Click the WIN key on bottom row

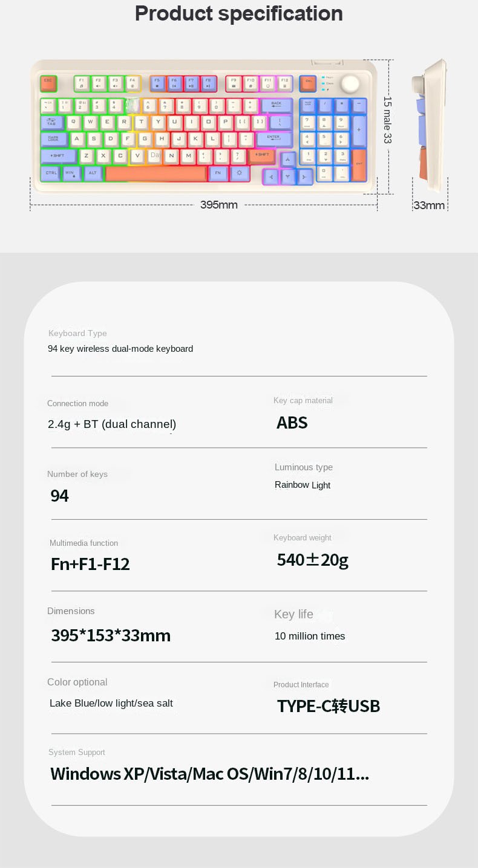[x=71, y=173]
